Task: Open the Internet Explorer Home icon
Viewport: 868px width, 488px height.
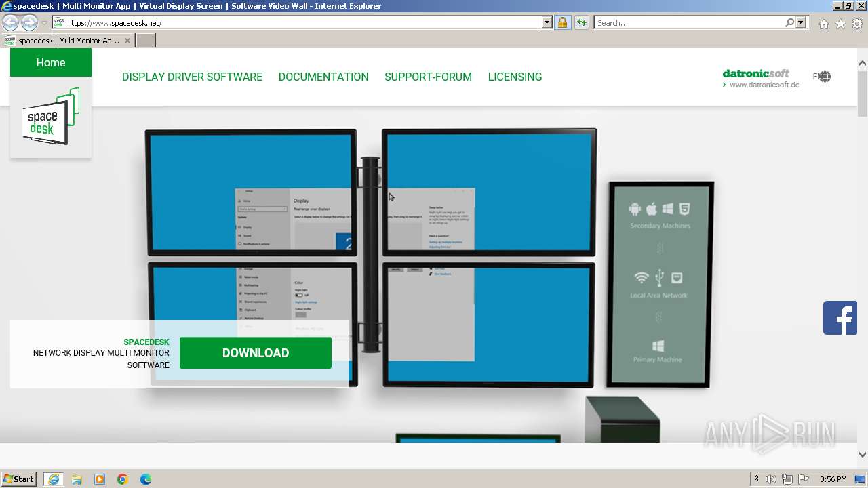Action: (x=823, y=24)
